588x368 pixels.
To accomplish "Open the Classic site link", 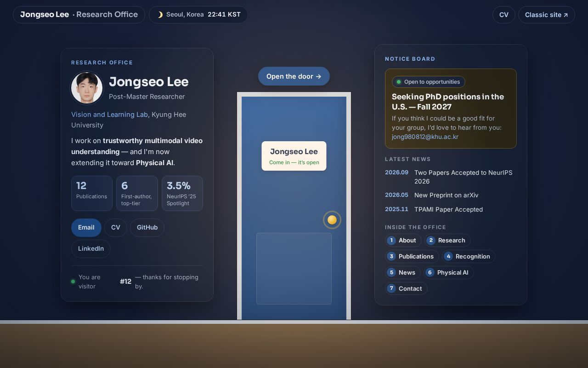I will pos(547,15).
